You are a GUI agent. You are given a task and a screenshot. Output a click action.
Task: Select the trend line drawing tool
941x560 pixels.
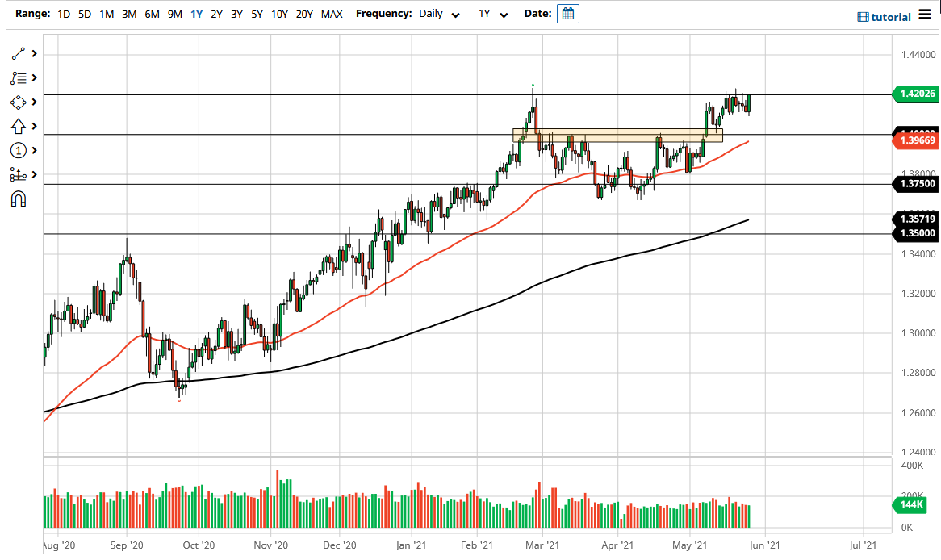(x=18, y=54)
